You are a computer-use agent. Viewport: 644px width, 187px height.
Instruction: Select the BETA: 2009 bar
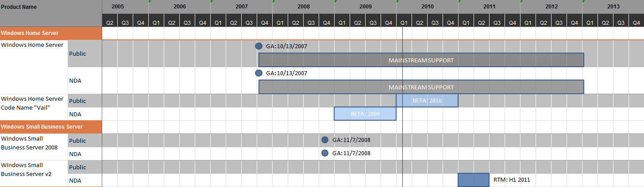365,114
